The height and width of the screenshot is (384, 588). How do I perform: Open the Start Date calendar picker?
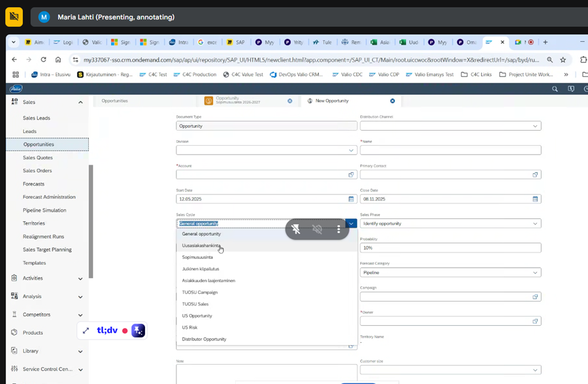[x=351, y=199]
